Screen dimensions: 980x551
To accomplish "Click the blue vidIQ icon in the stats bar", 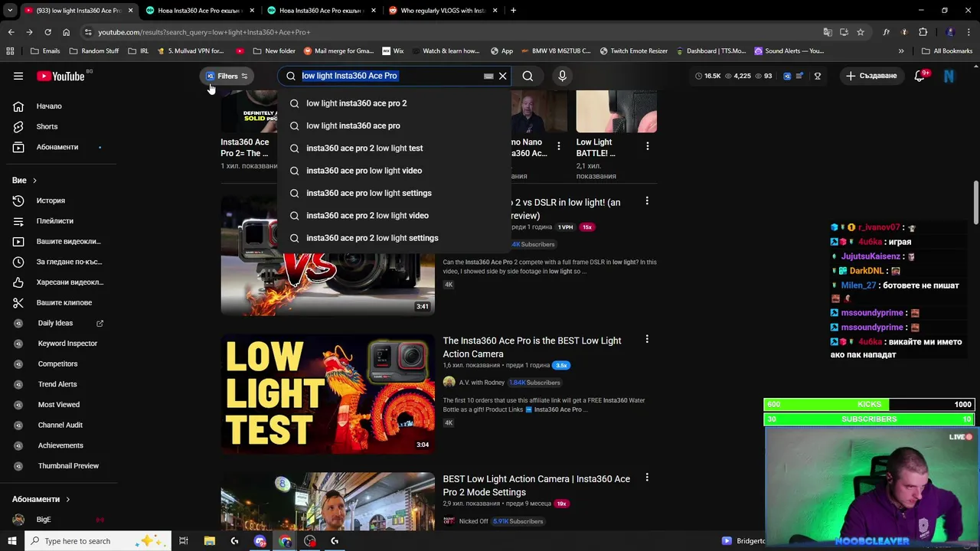I will click(787, 76).
